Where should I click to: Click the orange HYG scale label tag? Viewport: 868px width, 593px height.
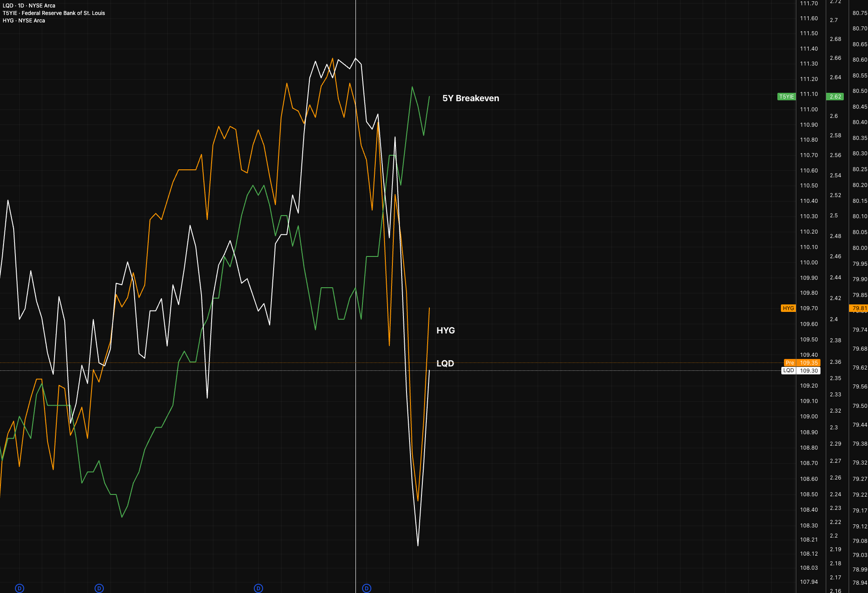[788, 308]
